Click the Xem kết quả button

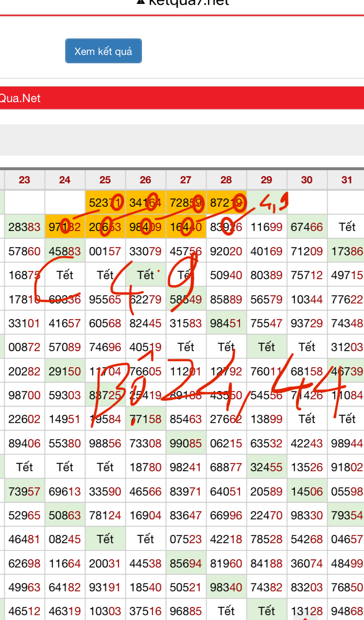click(x=104, y=51)
